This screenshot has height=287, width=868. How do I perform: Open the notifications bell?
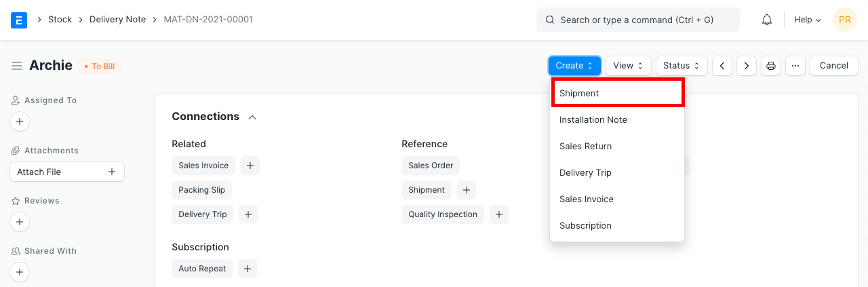click(x=767, y=20)
